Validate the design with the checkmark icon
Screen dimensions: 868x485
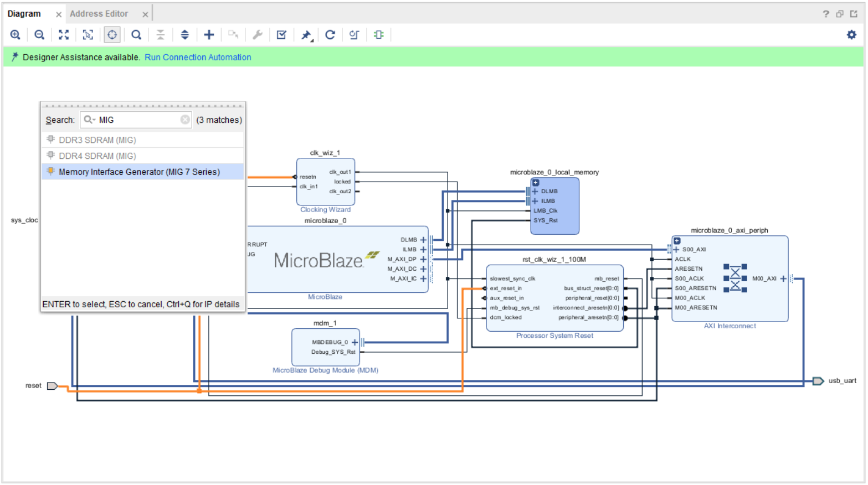pos(281,34)
